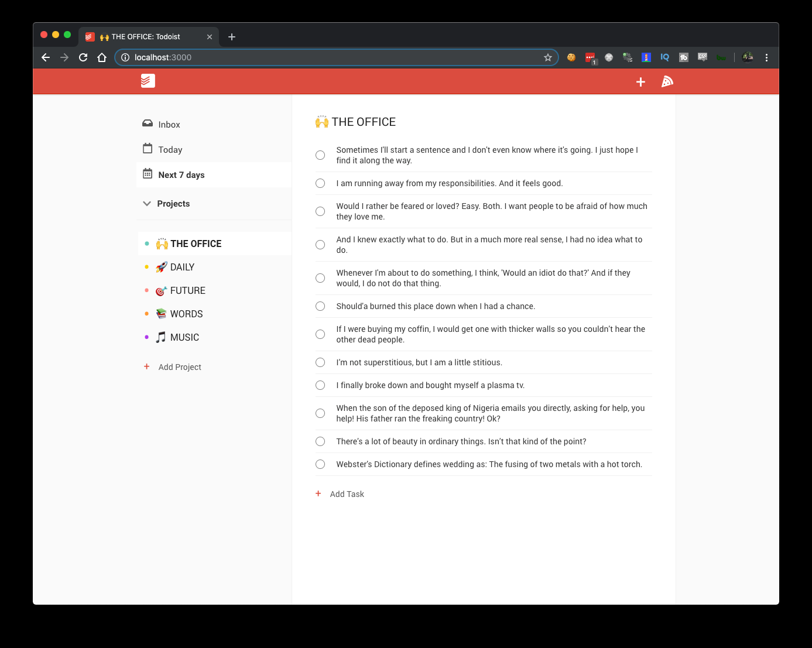Check off the plasma tv task
Viewport: 812px width, 648px height.
[x=320, y=385]
